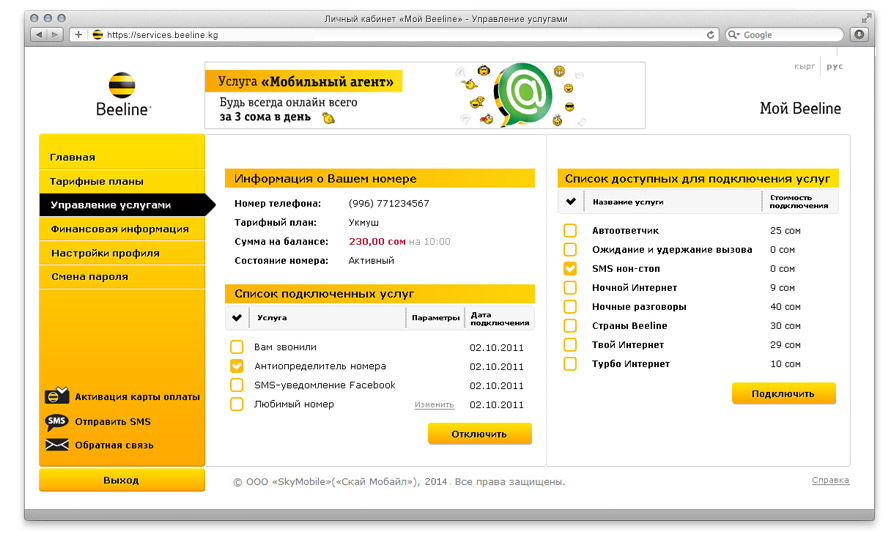Screen dimensions: 894x539
Task: Click the envelope feedback icon
Action: click(57, 445)
